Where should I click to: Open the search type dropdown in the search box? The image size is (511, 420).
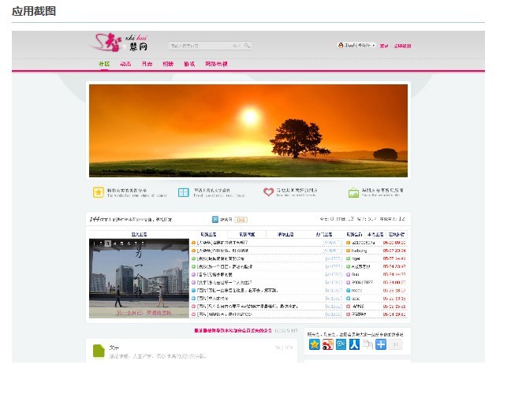(x=237, y=46)
